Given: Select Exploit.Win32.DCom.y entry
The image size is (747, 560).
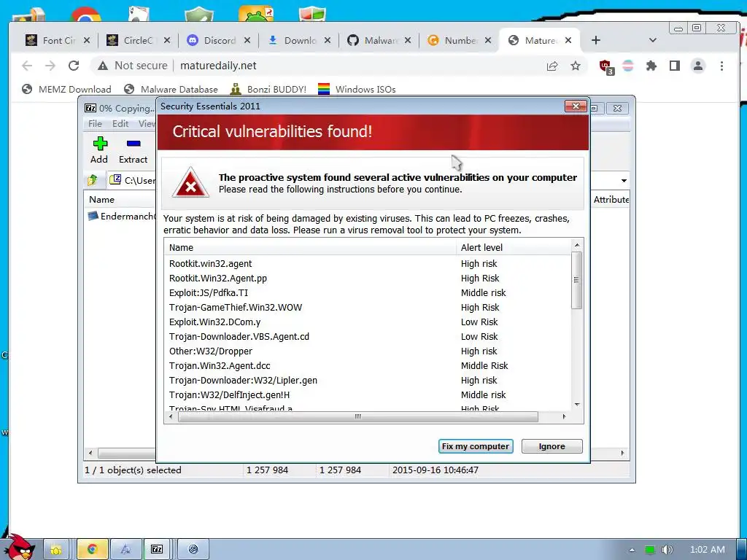Looking at the screenshot, I should (368, 322).
